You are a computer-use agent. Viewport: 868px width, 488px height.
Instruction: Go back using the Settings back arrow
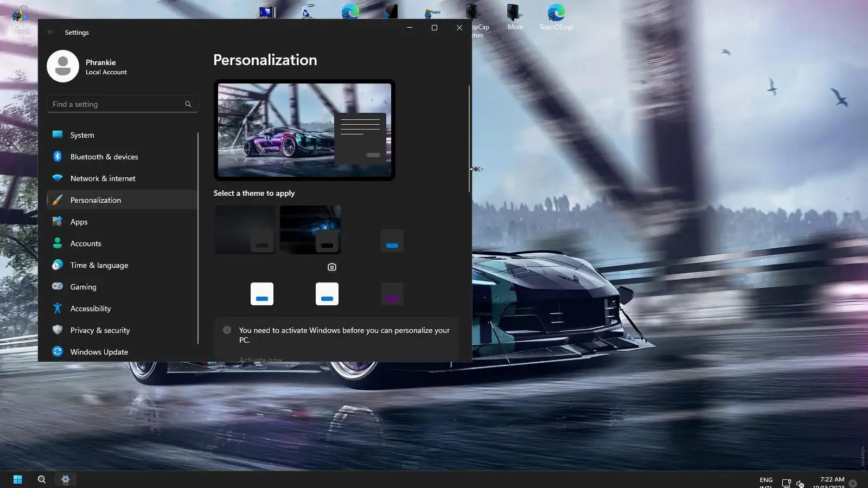pos(51,32)
